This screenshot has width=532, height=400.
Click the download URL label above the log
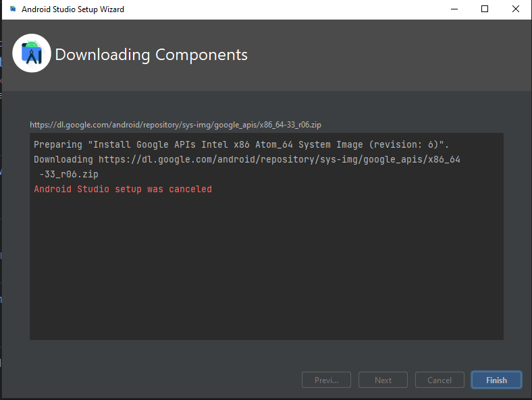176,125
